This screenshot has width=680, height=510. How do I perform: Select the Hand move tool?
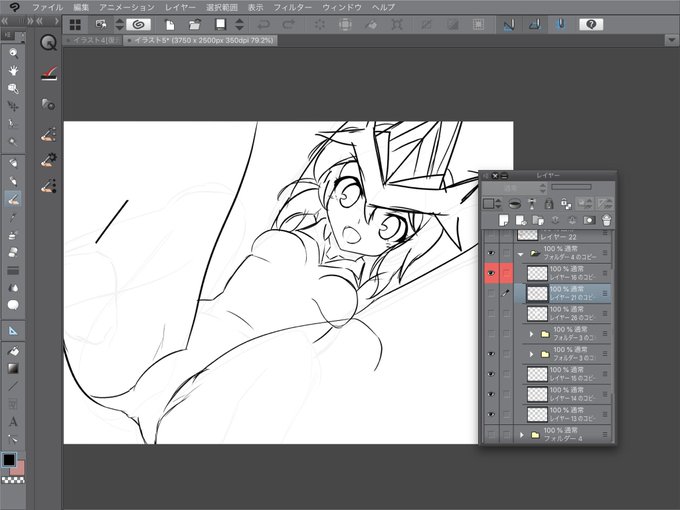[x=13, y=70]
